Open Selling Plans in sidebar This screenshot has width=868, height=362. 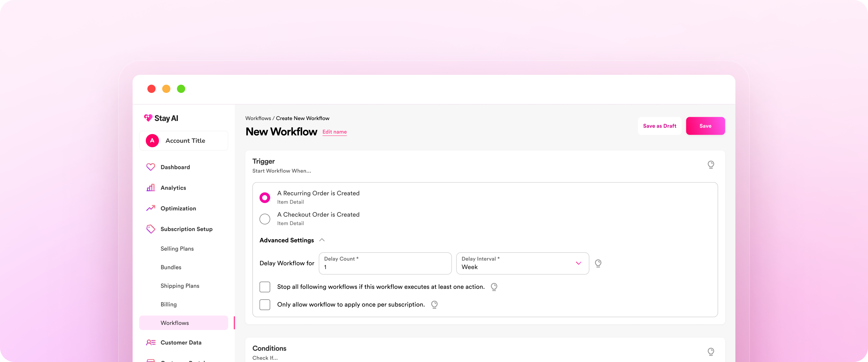coord(177,249)
